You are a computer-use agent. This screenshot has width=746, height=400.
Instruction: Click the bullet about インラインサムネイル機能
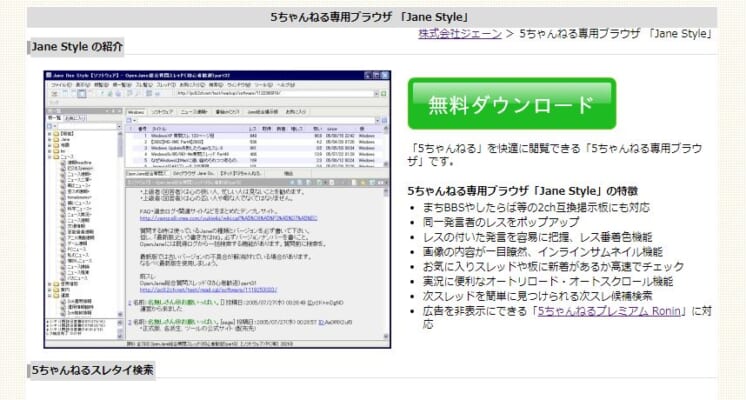pos(542,252)
